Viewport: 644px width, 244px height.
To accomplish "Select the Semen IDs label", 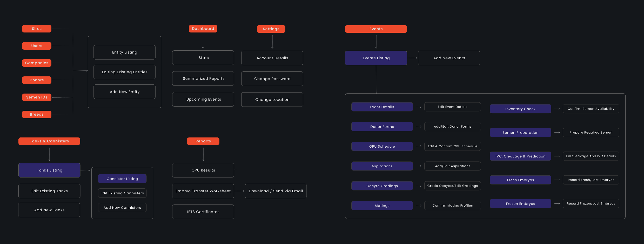I will click(37, 97).
